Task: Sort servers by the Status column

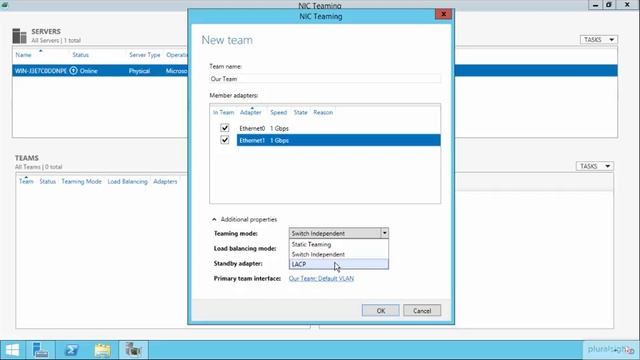Action: coord(80,55)
